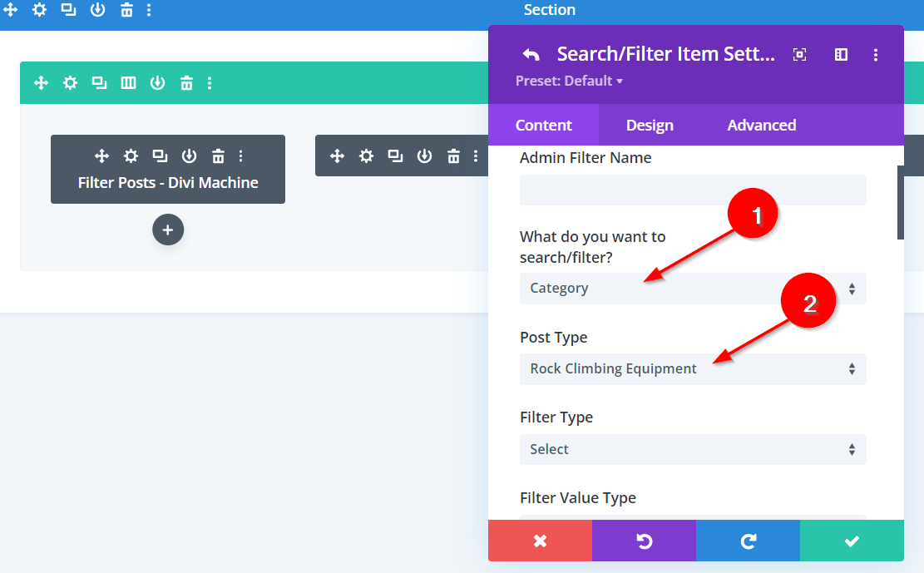Switch to the Design tab
The image size is (924, 573).
point(650,126)
